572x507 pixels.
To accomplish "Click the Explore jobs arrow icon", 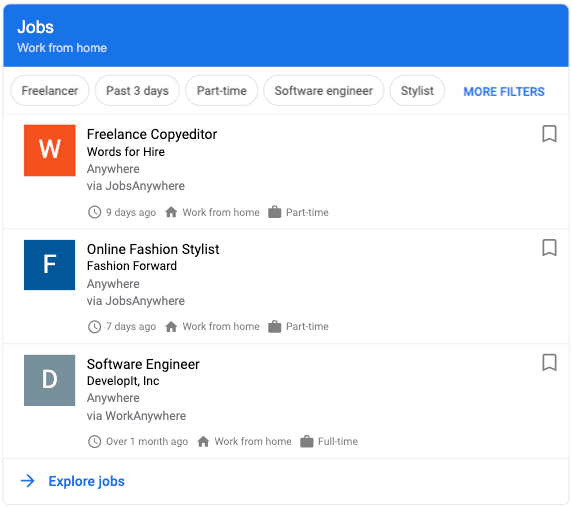I will point(28,481).
